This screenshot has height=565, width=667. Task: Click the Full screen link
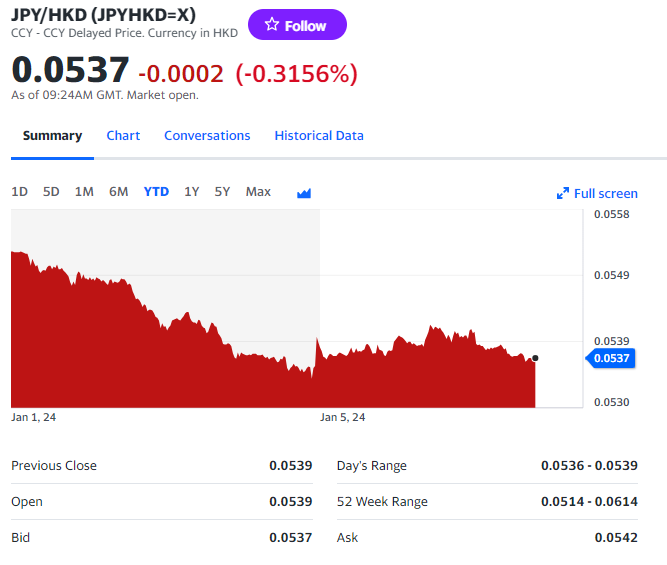605,194
